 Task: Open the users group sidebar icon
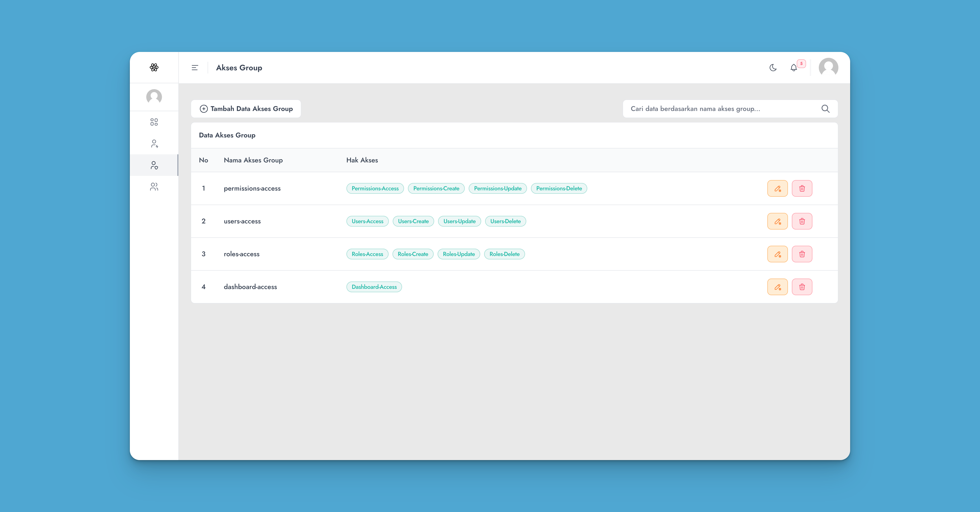[154, 187]
